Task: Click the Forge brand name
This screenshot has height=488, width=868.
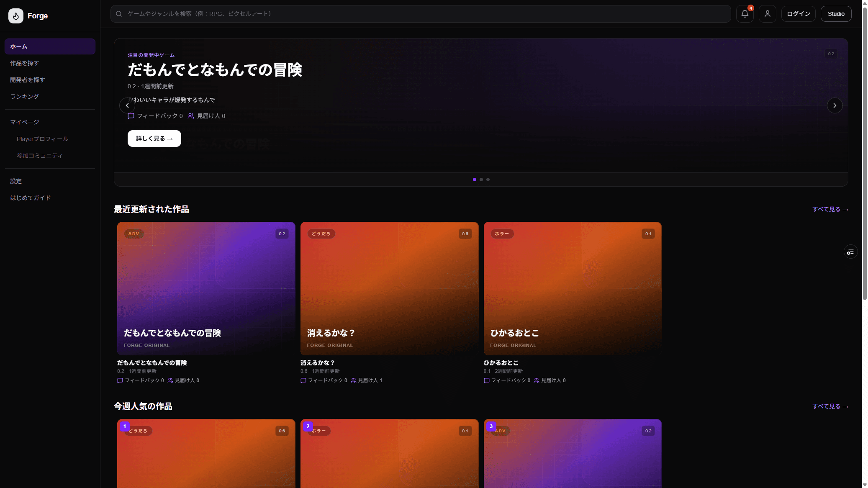Action: point(38,16)
